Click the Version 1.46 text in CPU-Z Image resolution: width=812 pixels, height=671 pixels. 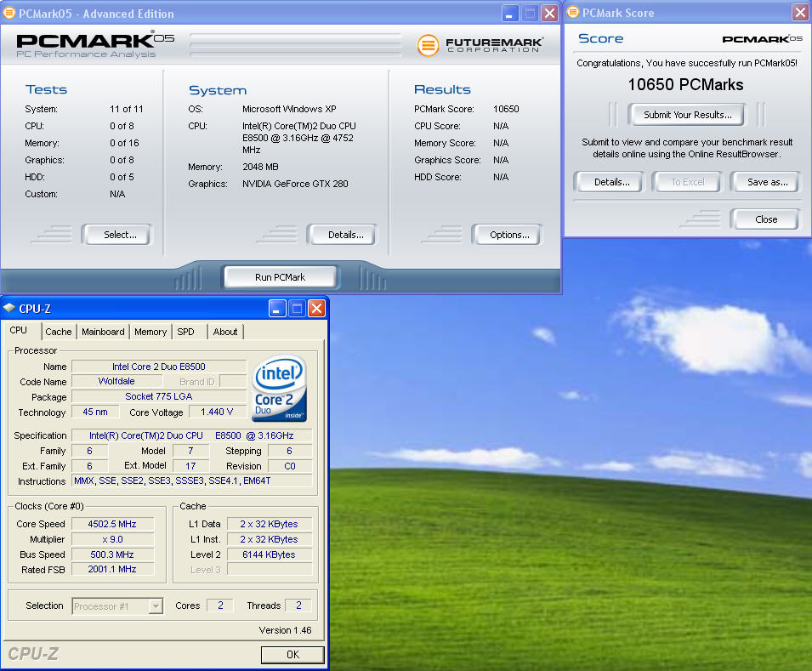(286, 630)
